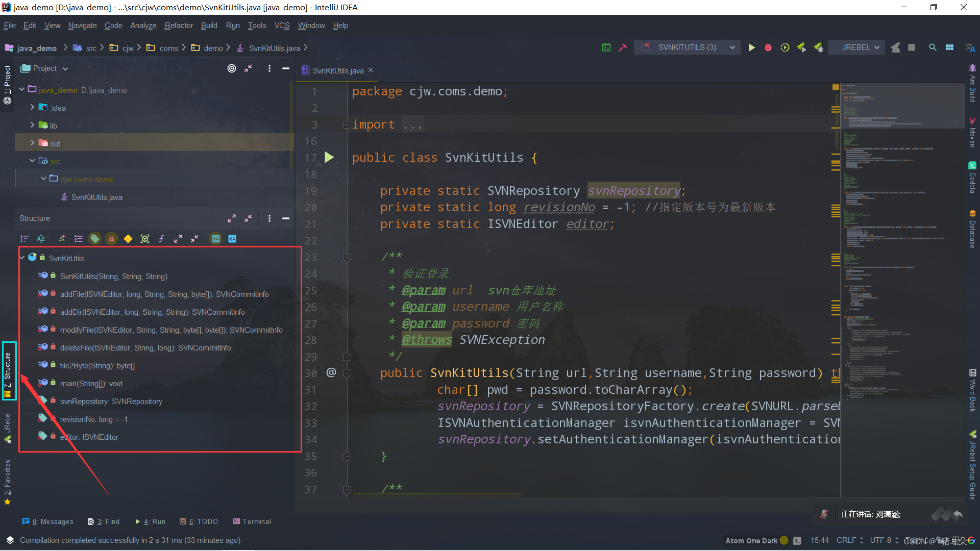Toggle Show Anonymous Classes icon in Structure
Image resolution: width=980 pixels, height=551 pixels.
145,239
